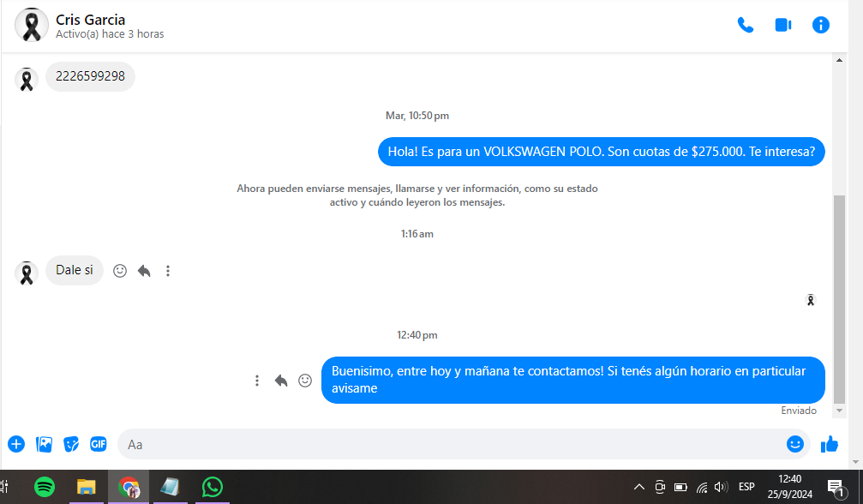The image size is (863, 504).
Task: Click the '1:16 am' chat timestamp
Action: point(417,234)
